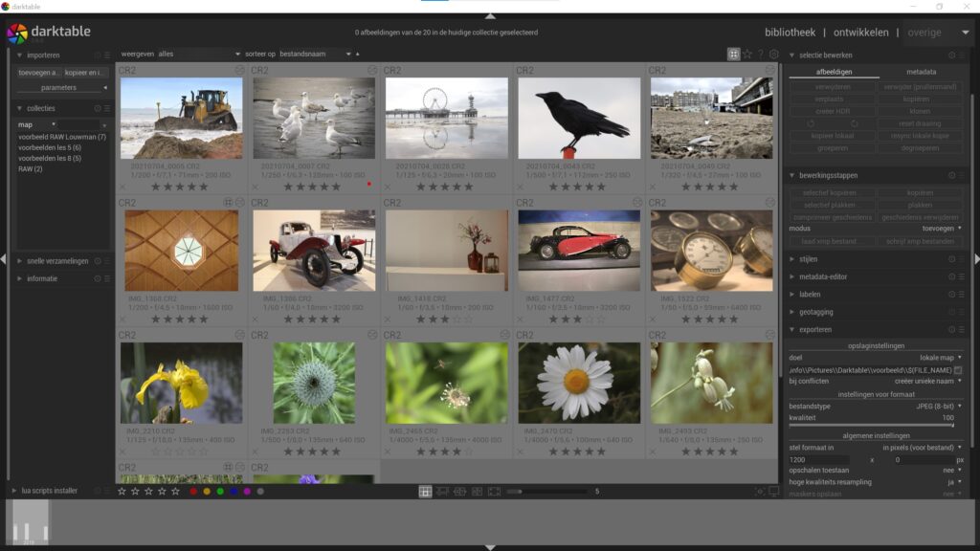Open the overige views menu
The width and height of the screenshot is (980, 551).
(x=938, y=33)
